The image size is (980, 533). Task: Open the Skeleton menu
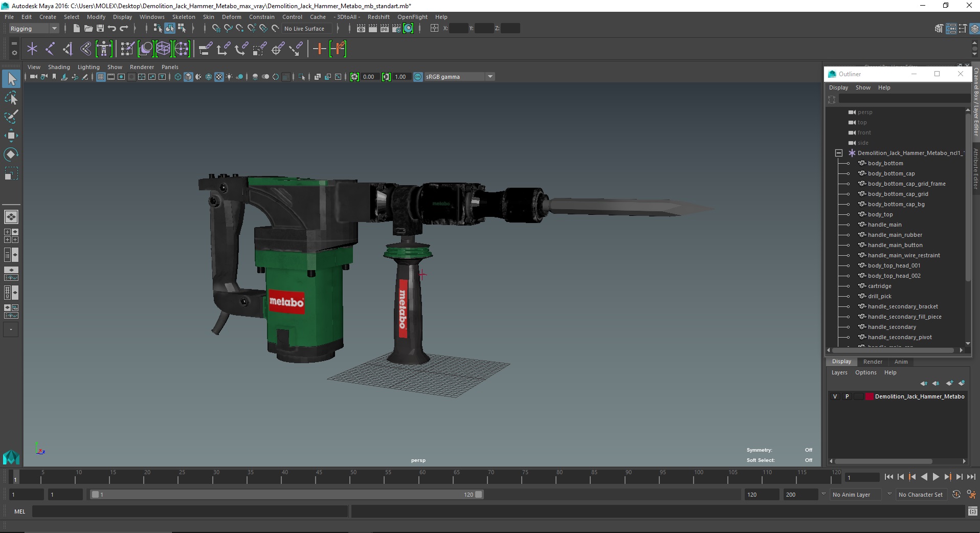tap(184, 17)
